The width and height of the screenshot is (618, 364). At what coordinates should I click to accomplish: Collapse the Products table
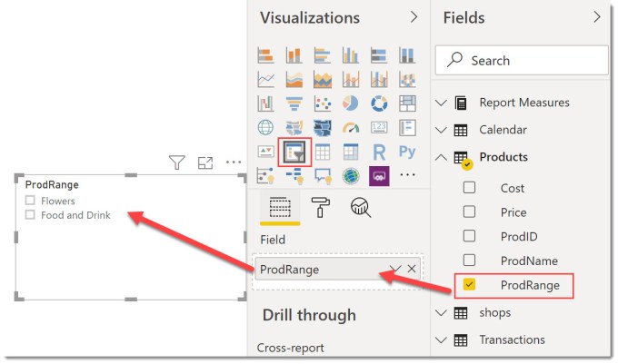point(441,157)
